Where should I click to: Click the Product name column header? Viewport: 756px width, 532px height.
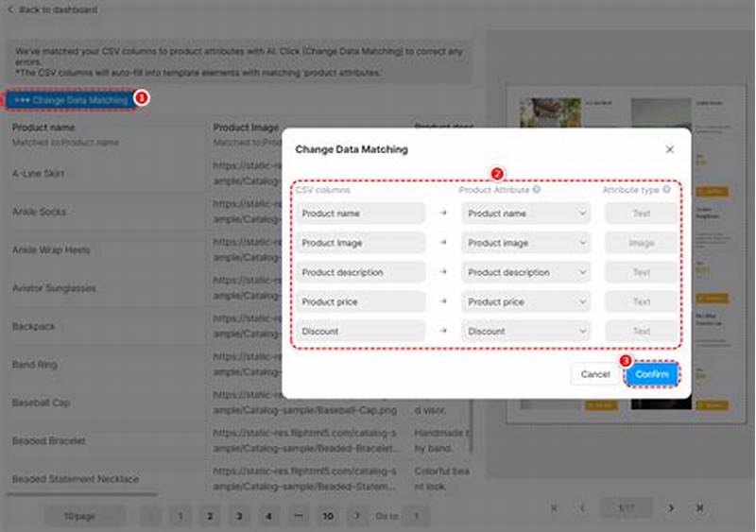[43, 128]
